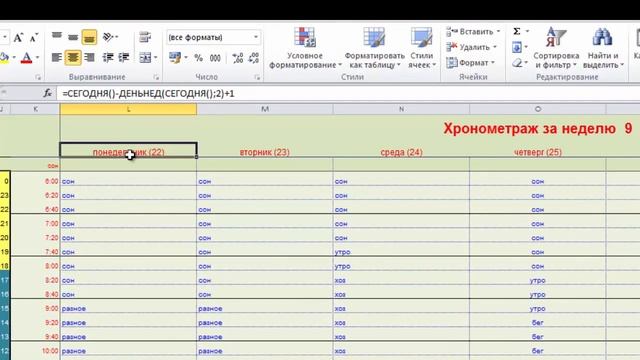The height and width of the screenshot is (360, 640).
Task: Select the четверг (25) cell
Action: click(x=538, y=152)
